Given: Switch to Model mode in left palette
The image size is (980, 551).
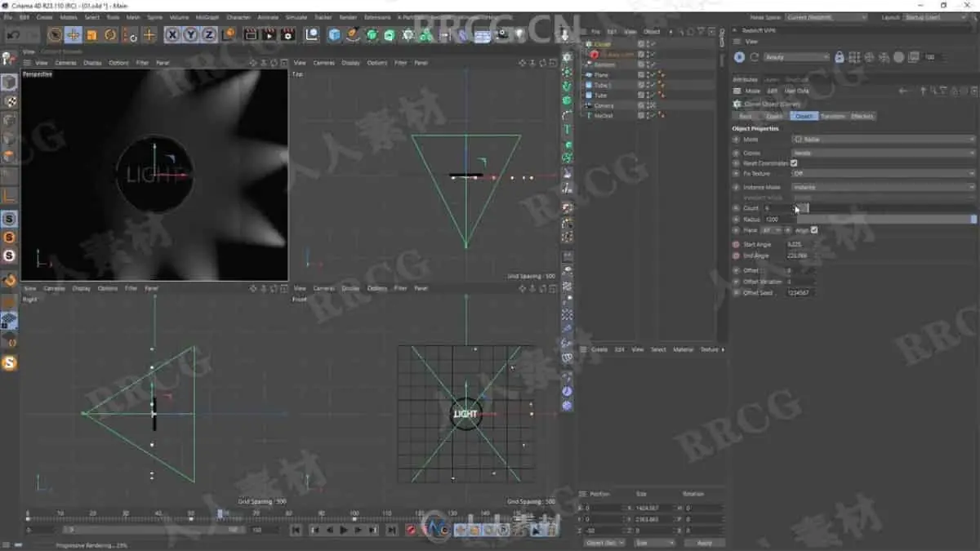Looking at the screenshot, I should [9, 82].
